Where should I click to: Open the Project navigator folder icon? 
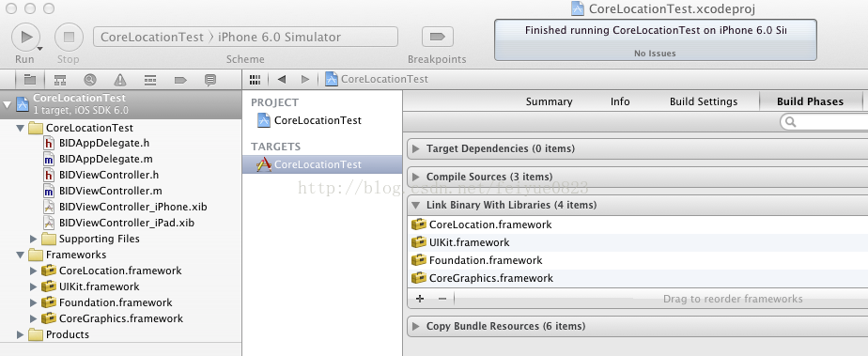30,80
